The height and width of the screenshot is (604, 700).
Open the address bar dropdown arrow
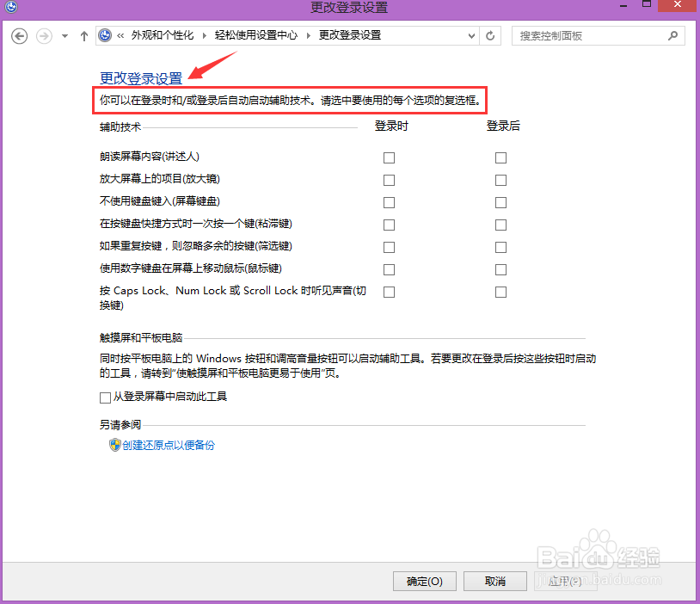point(470,35)
